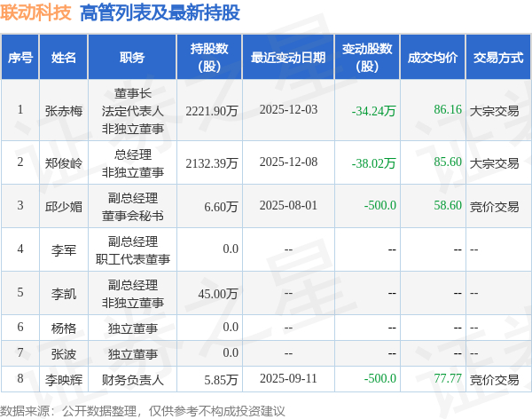Screen dimensions: 532x419
Task: Click the 职务 column header
Action: click(x=132, y=57)
